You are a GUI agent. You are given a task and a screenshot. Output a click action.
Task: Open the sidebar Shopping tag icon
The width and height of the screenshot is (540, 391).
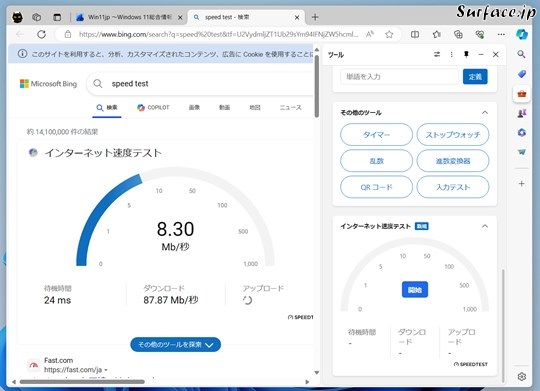tap(521, 74)
